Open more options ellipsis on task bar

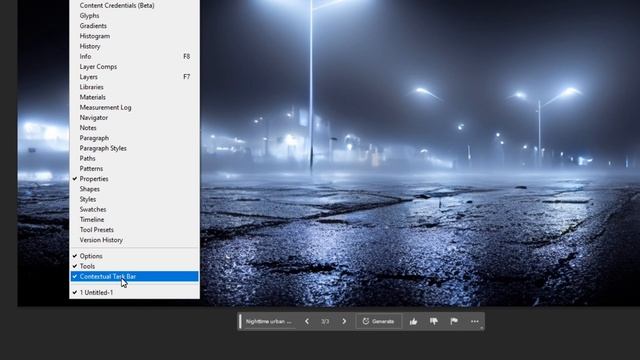[x=474, y=322]
